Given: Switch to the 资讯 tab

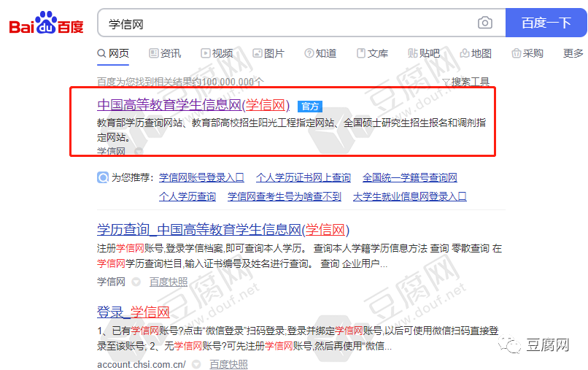Looking at the screenshot, I should pyautogui.click(x=165, y=53).
